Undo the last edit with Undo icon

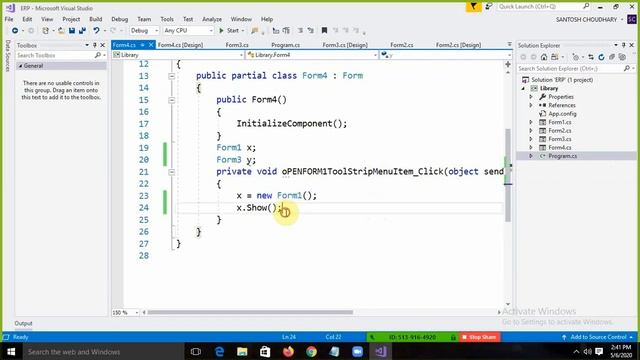(x=96, y=31)
